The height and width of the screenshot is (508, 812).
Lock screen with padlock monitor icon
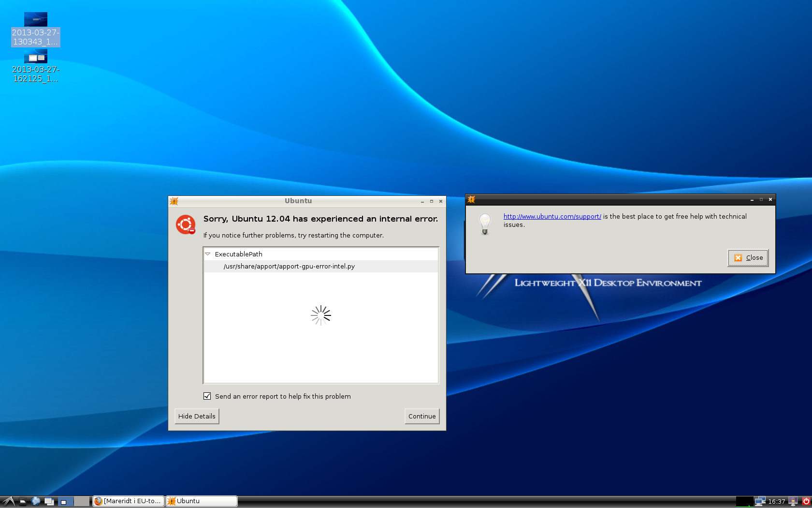tap(793, 501)
